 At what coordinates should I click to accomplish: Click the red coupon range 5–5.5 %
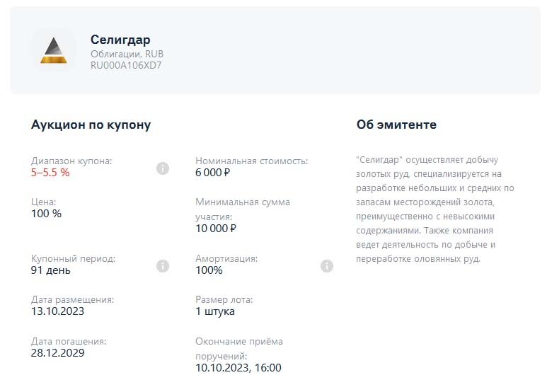pos(50,172)
